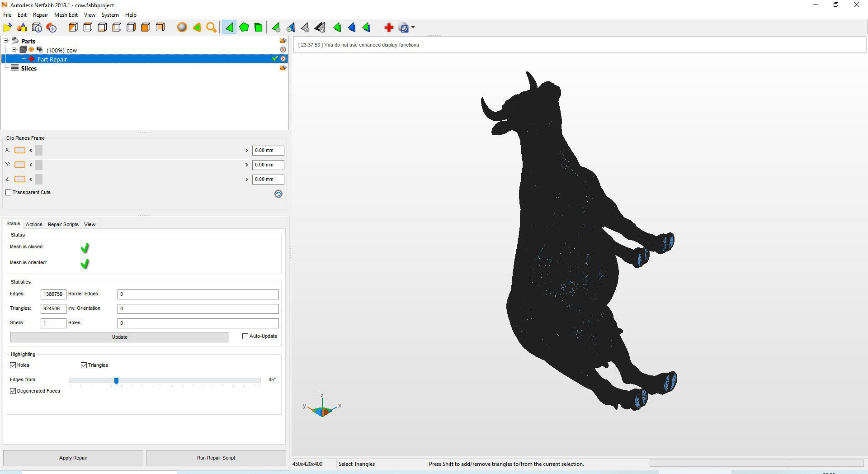This screenshot has width=868, height=474.
Task: Toggle the Z clip plane orange button
Action: [20, 179]
